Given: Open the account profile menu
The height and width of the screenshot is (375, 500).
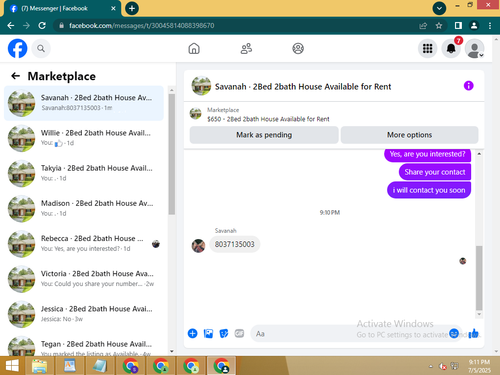Looking at the screenshot, I should coord(475,49).
